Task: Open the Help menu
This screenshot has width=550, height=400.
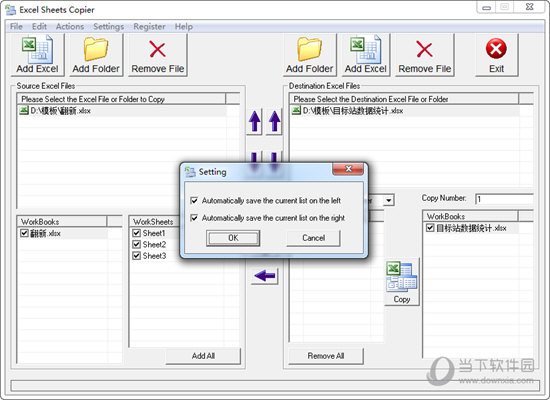Action: (x=184, y=27)
